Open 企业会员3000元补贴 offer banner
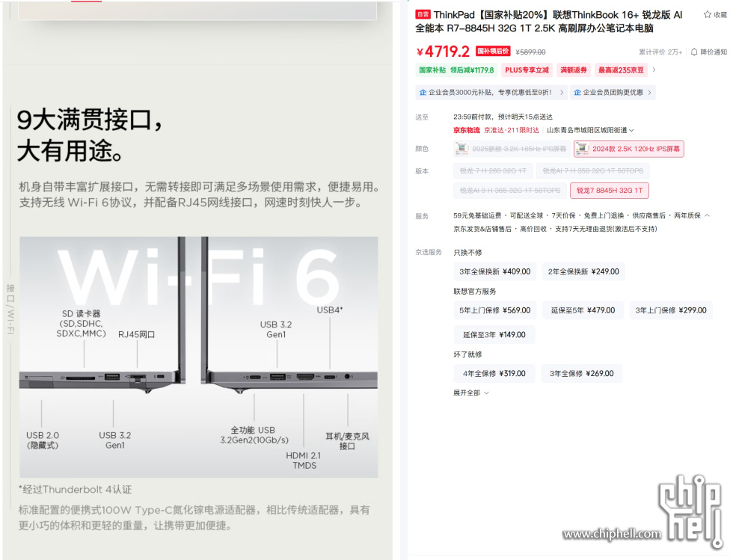This screenshot has width=733, height=560. tap(491, 93)
